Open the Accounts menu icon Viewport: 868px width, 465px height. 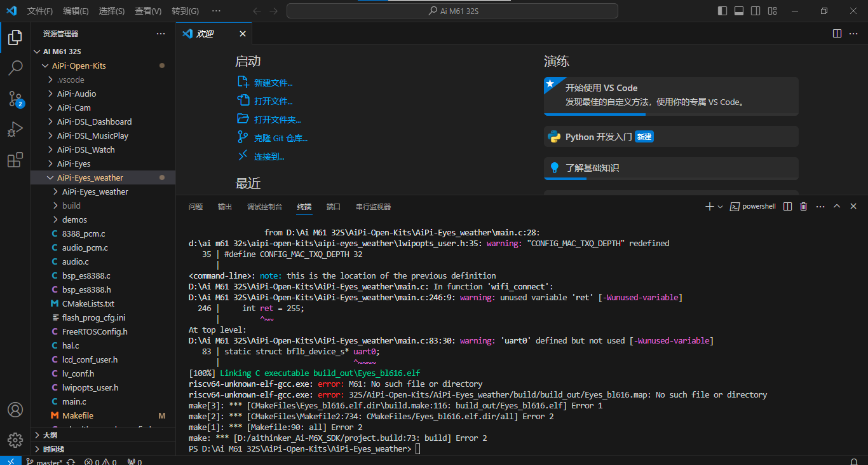click(x=15, y=410)
